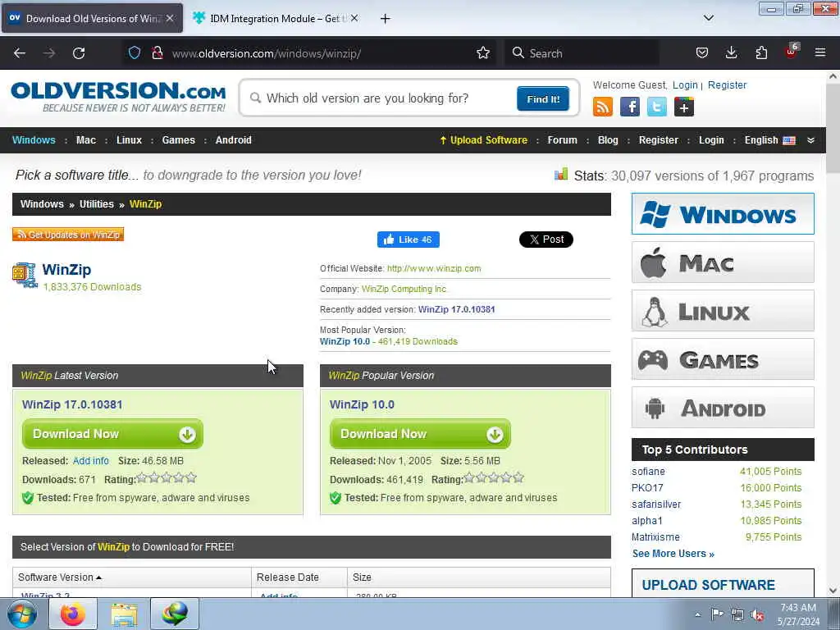Screen dimensions: 840x630
Task: Switch to IDM Integration Module tab
Action: (276, 18)
